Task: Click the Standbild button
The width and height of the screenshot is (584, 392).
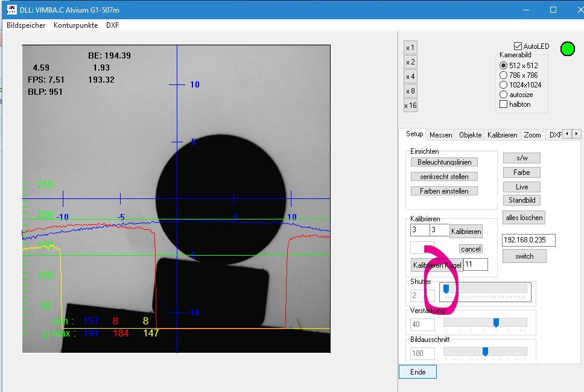Action: click(x=522, y=200)
